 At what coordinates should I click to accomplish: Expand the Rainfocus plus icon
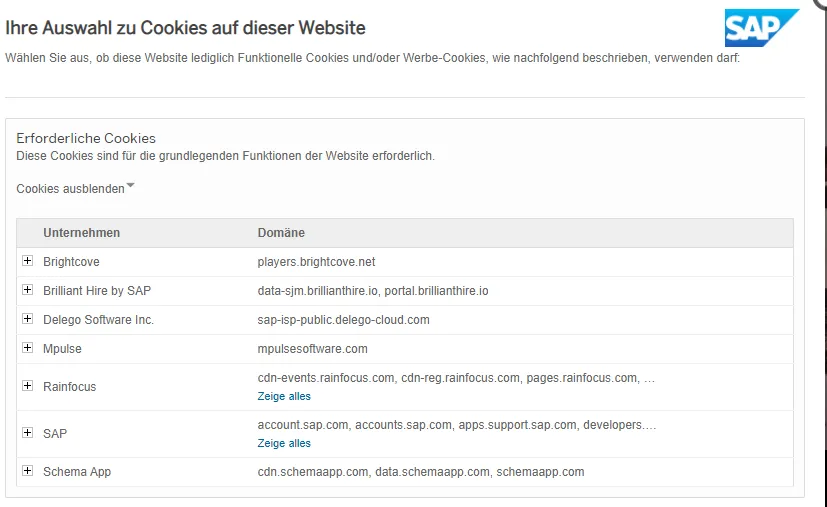27,386
